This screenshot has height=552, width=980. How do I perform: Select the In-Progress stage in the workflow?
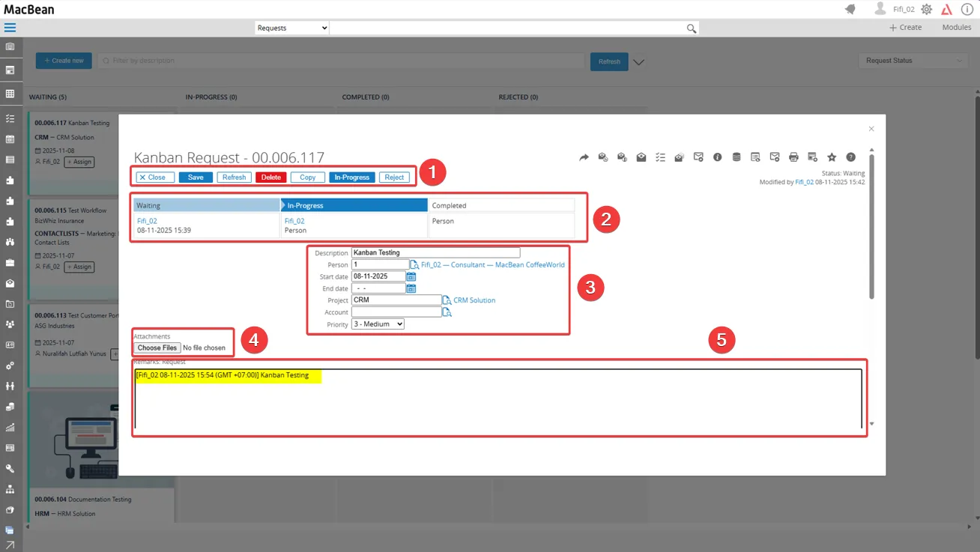pyautogui.click(x=353, y=204)
